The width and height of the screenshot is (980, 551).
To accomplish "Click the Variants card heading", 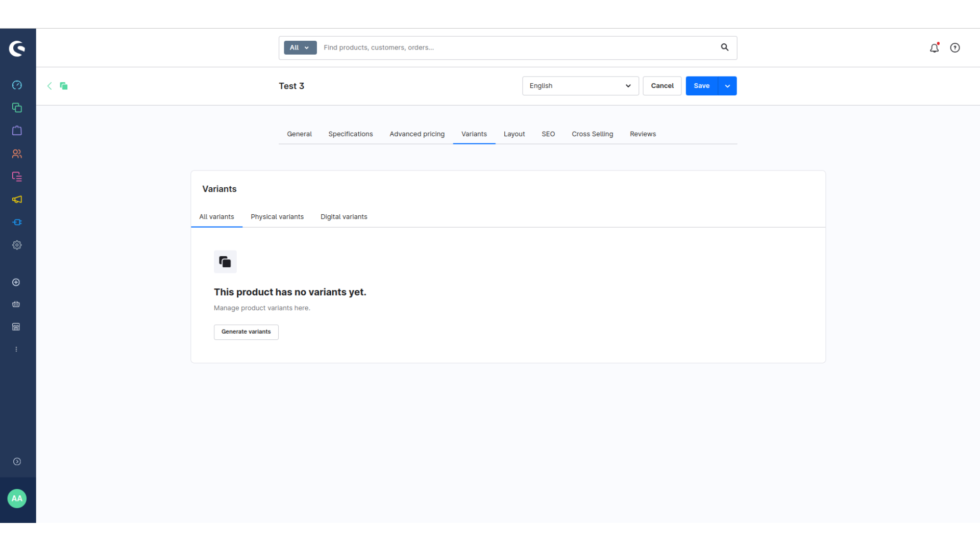I will pyautogui.click(x=219, y=189).
